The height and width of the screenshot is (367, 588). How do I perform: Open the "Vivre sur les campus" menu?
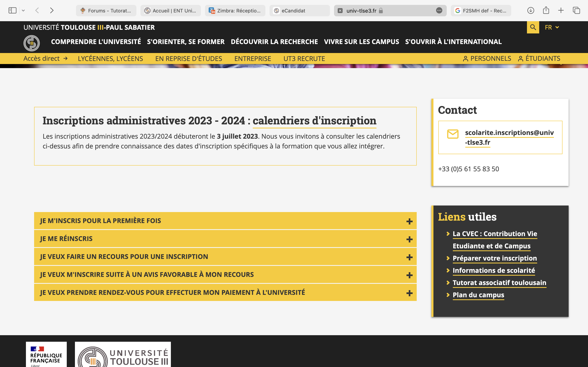(x=361, y=42)
